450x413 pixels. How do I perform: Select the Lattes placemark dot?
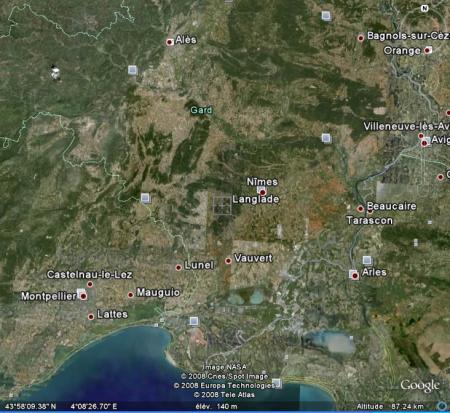point(91,317)
